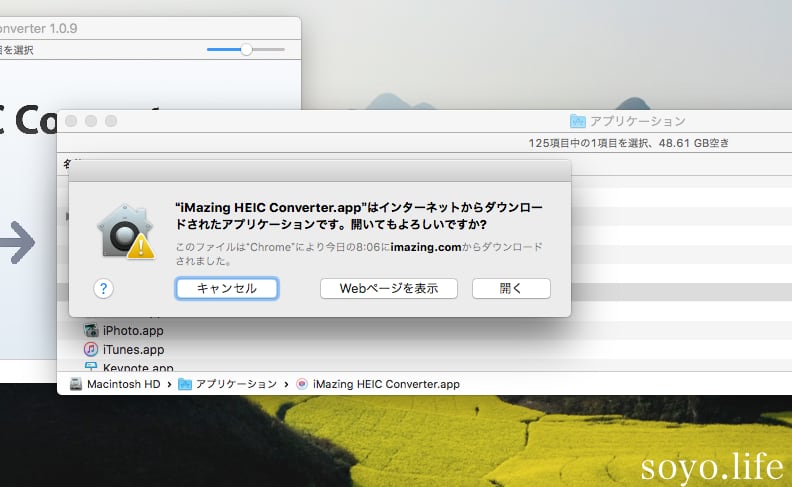The image size is (792, 487).
Task: Click the Finder window zoom button
Action: [111, 121]
